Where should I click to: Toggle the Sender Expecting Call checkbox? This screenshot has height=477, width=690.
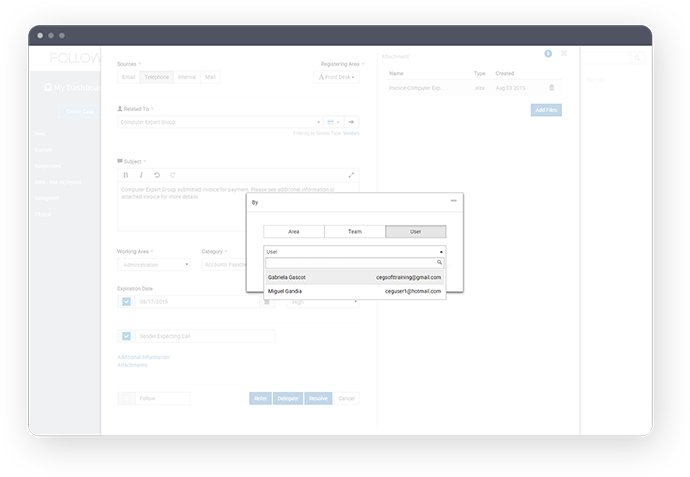[x=126, y=336]
